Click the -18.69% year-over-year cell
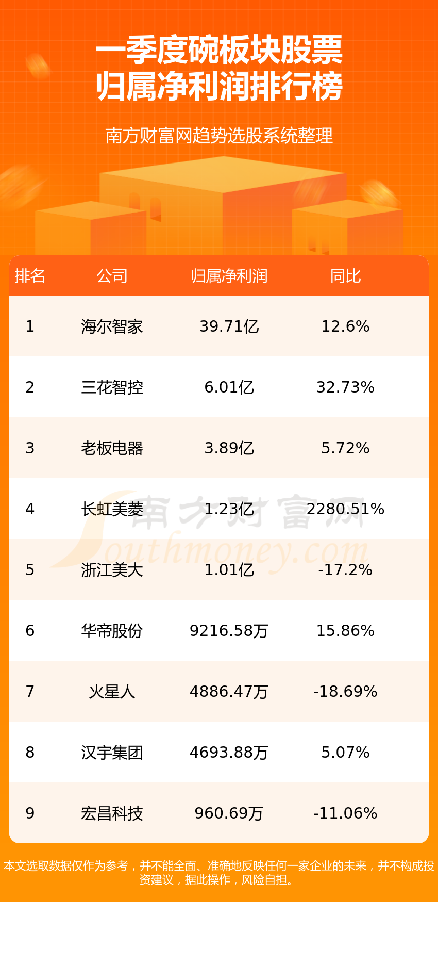 345,692
